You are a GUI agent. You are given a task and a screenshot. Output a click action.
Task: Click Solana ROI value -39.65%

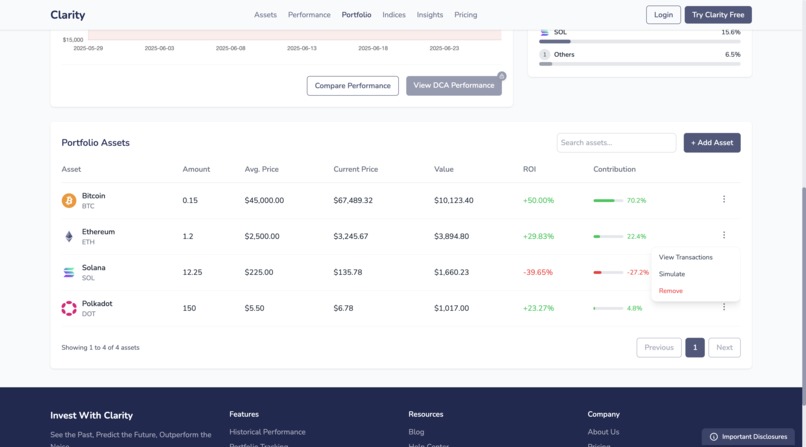[x=538, y=272]
